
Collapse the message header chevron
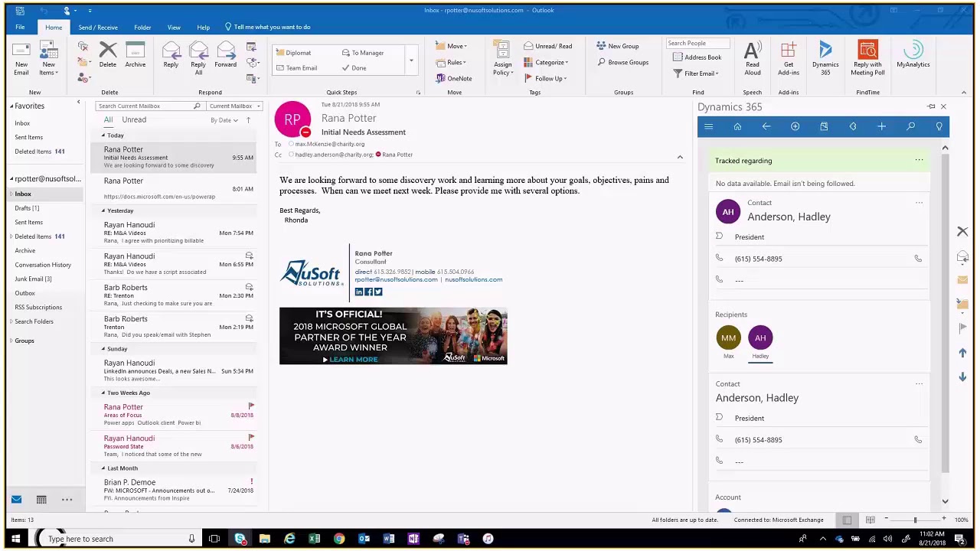coord(680,157)
